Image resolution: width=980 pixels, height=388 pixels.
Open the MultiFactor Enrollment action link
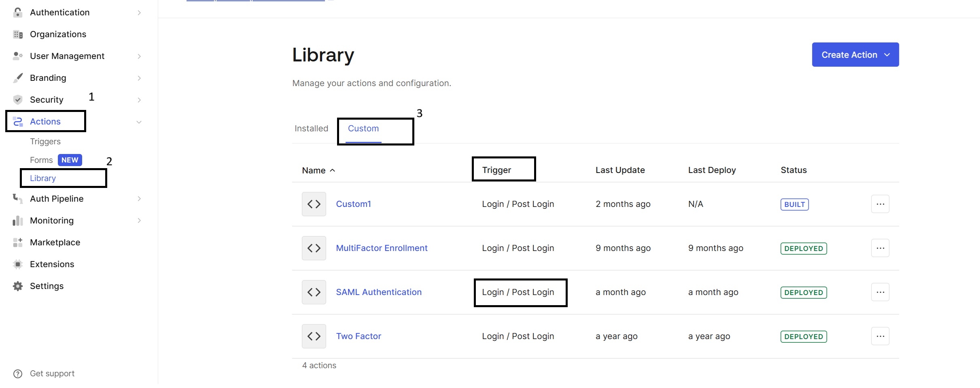pyautogui.click(x=381, y=248)
